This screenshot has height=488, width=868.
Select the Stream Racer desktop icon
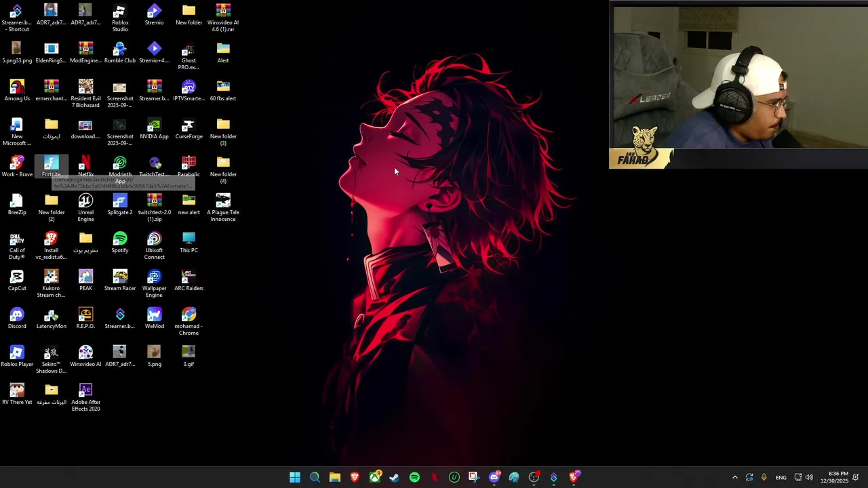(120, 281)
